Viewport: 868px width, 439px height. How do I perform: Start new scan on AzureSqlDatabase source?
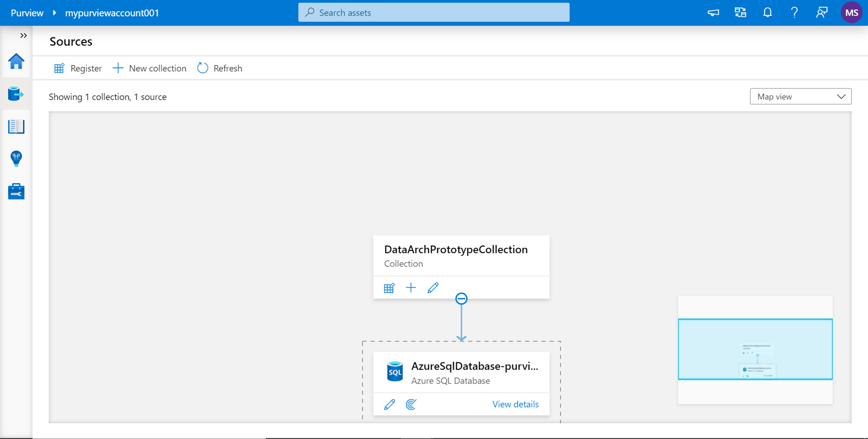click(411, 404)
